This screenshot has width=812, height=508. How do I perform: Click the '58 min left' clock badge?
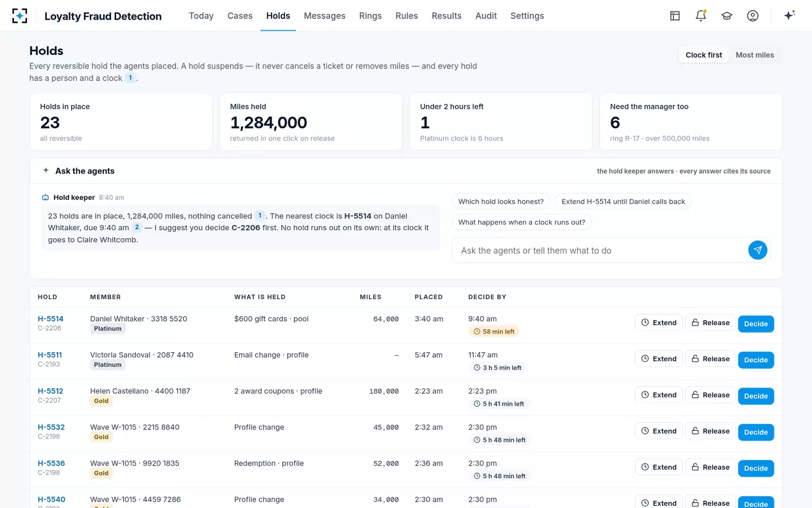coord(494,331)
